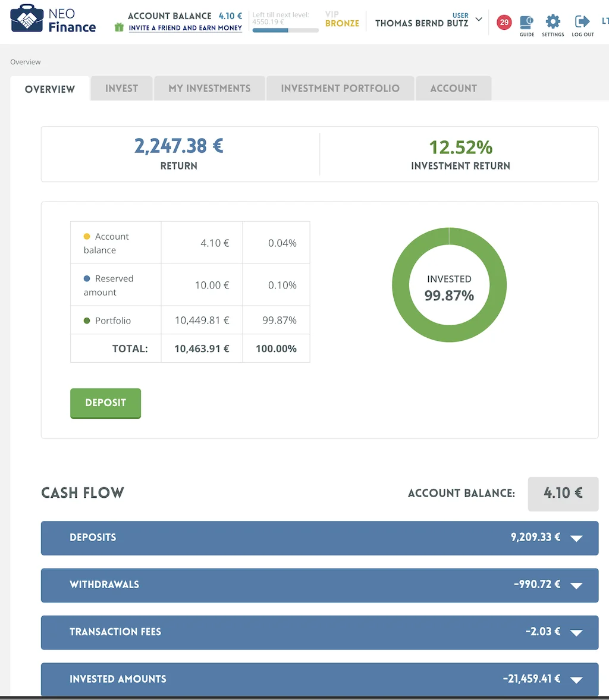Viewport: 609px width, 700px height.
Task: Click the NEO Finance briefcase logo
Action: click(x=27, y=18)
